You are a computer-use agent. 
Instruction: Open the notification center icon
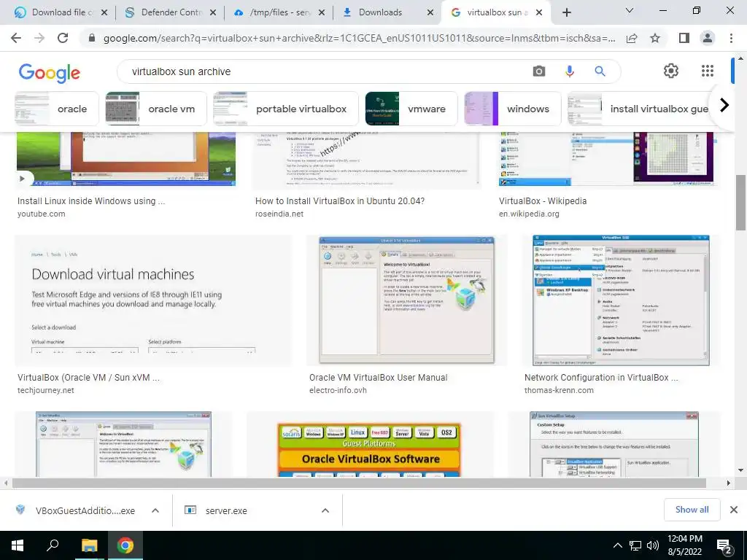[724, 547]
